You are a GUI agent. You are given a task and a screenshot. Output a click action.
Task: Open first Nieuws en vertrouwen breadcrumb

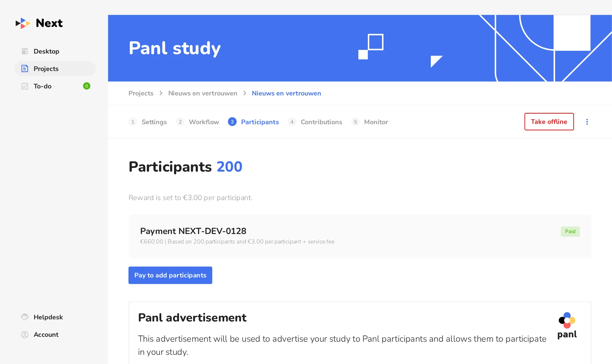pos(203,93)
